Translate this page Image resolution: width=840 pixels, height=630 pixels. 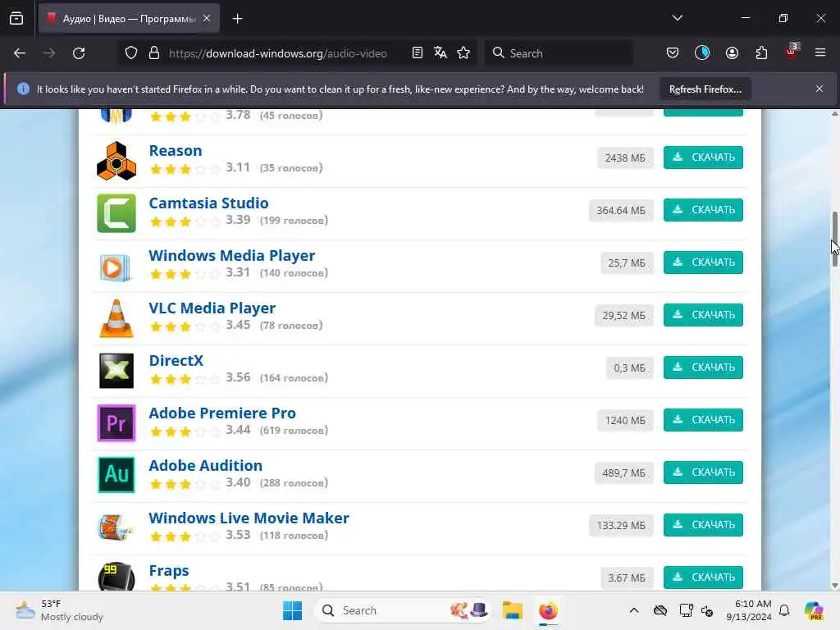point(441,52)
